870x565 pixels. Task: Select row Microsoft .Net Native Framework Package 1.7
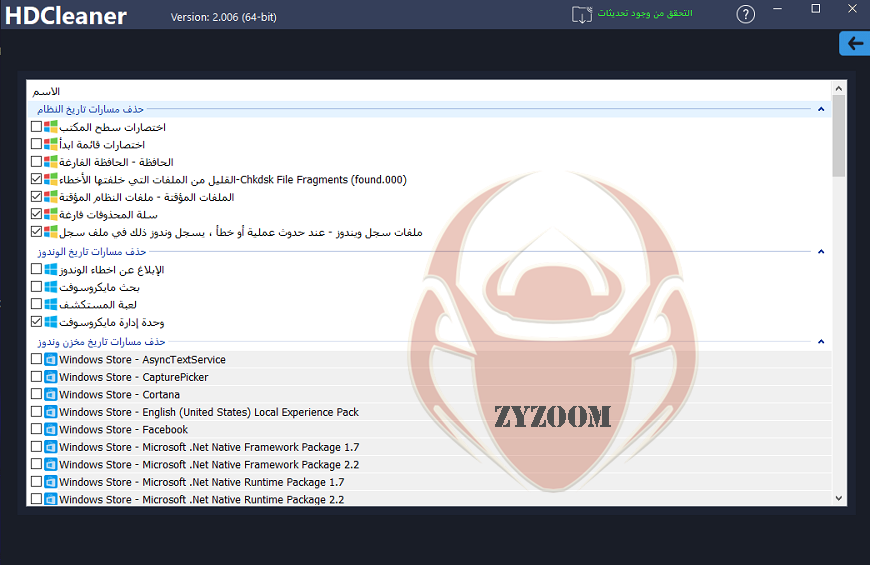429,447
